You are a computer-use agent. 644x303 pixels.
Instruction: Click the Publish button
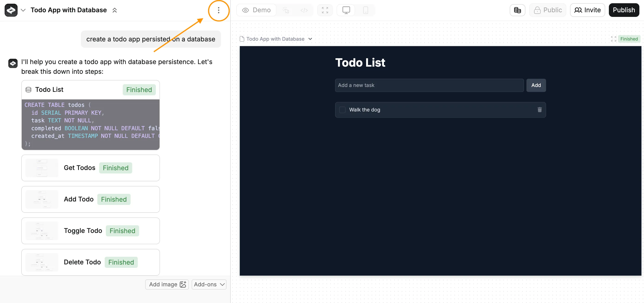point(624,10)
